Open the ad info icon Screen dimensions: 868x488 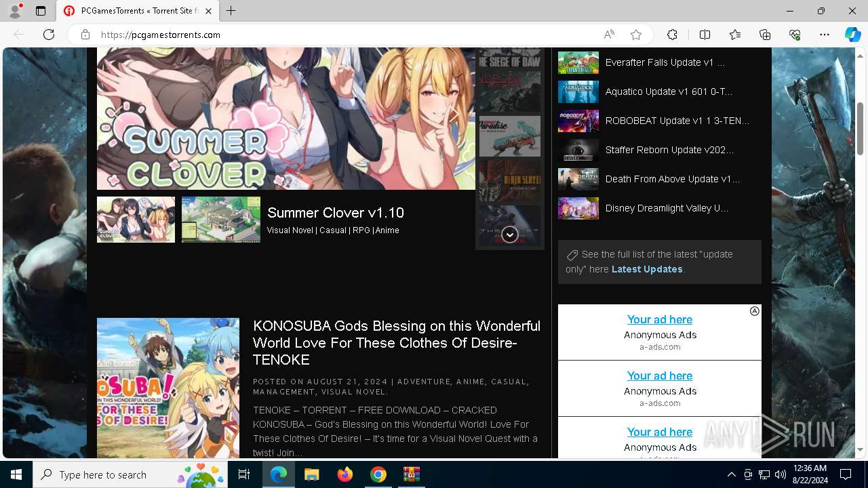click(754, 311)
